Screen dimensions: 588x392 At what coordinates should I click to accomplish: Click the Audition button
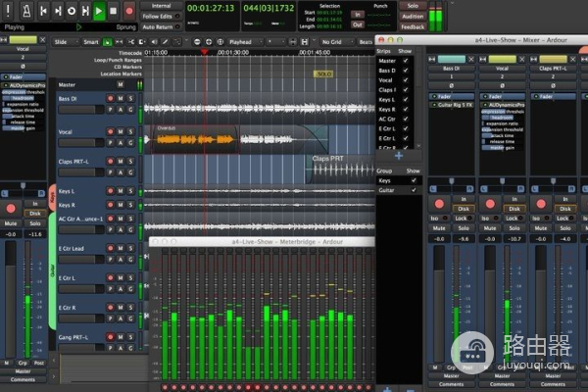point(413,17)
